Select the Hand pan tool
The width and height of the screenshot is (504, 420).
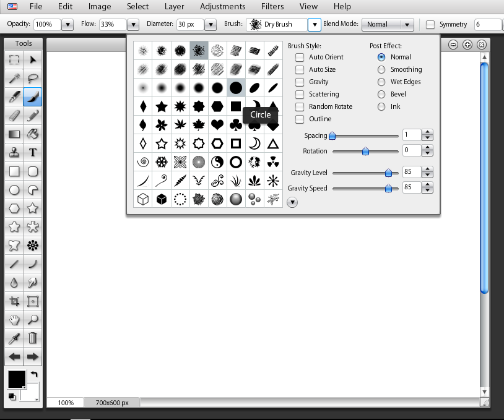click(x=14, y=320)
